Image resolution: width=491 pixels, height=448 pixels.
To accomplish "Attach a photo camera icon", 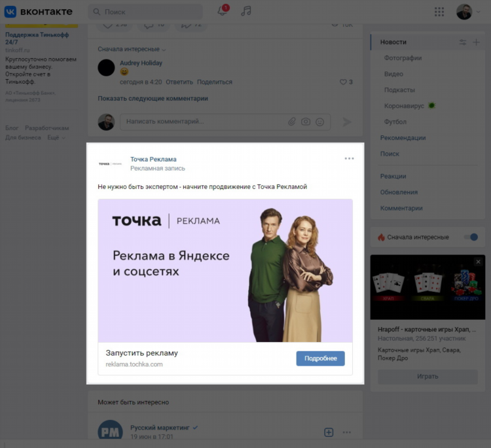I will point(306,122).
